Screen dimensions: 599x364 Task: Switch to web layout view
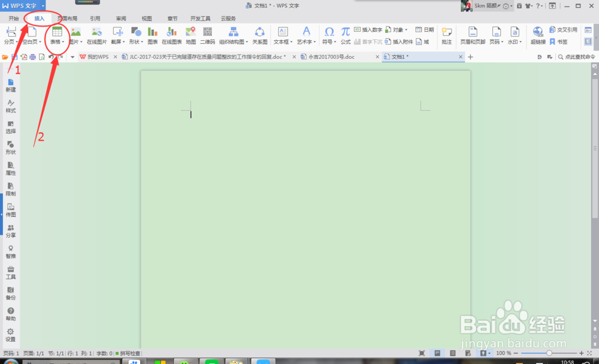click(468, 353)
